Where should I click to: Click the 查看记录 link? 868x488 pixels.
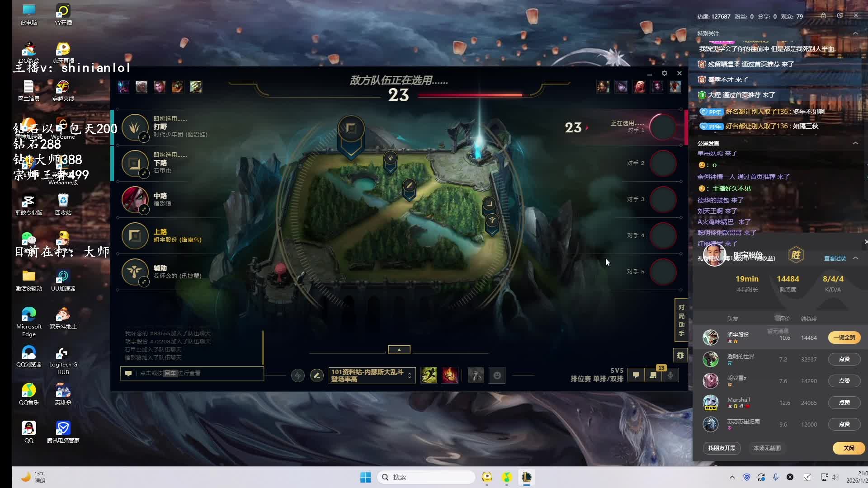click(835, 258)
